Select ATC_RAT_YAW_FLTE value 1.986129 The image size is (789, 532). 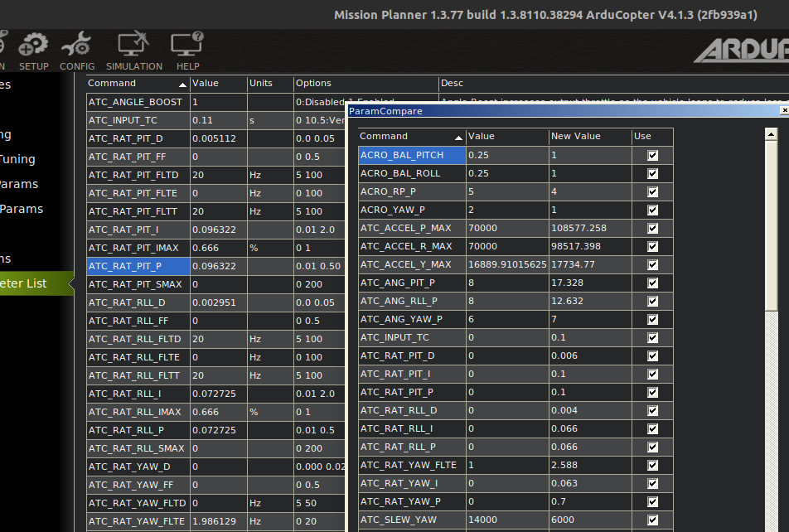pyautogui.click(x=219, y=521)
